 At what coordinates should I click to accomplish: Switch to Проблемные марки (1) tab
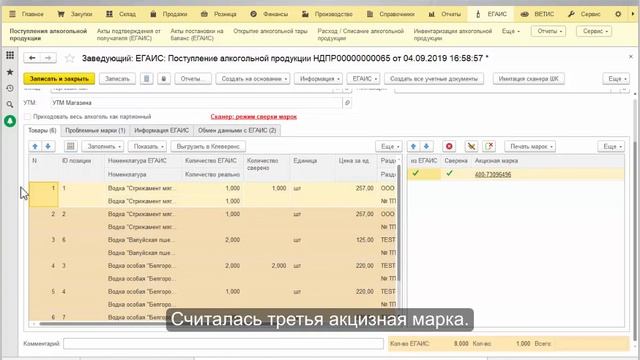pos(95,131)
